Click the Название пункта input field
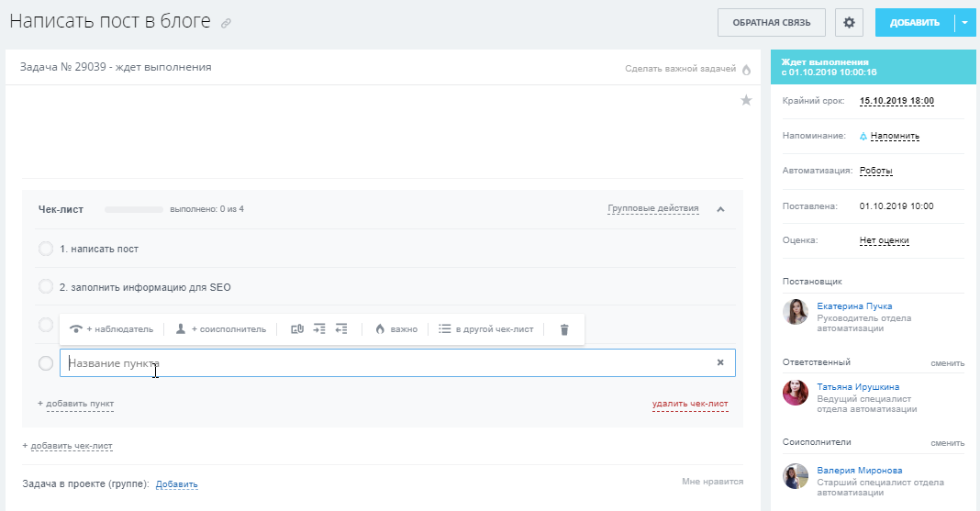The width and height of the screenshot is (980, 511). 397,363
